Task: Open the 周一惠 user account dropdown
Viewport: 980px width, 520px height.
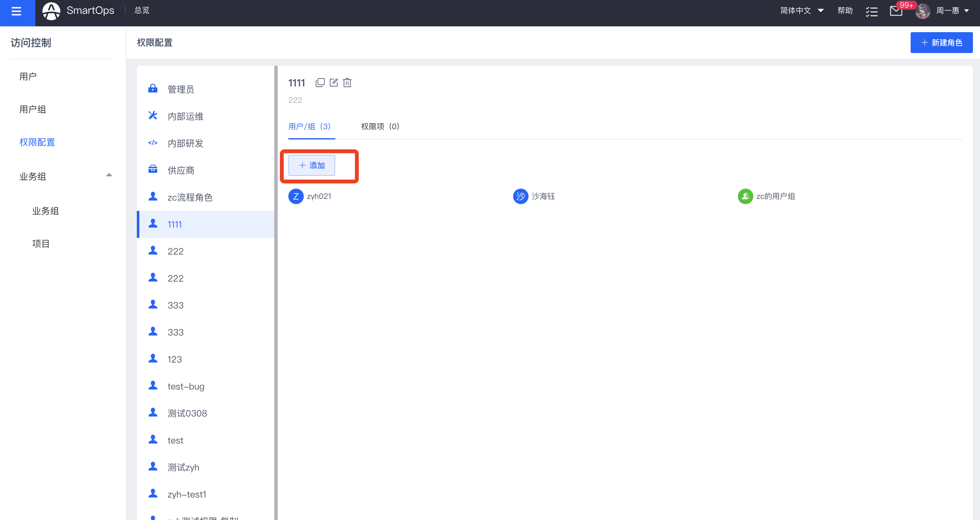Action: point(951,11)
